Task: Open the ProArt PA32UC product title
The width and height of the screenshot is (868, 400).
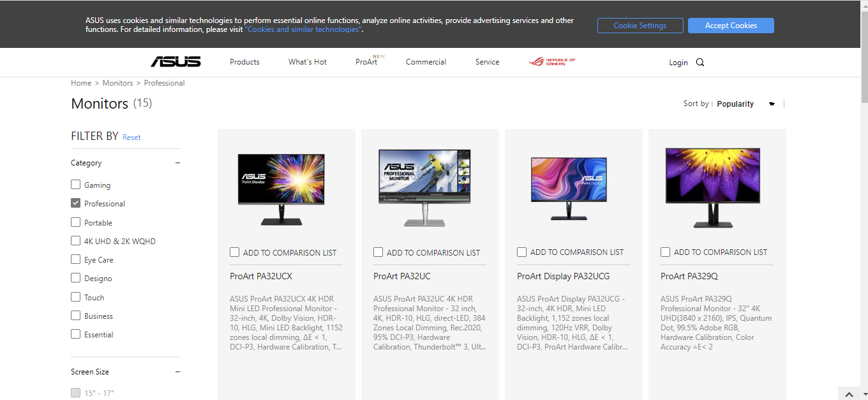Action: tap(402, 276)
